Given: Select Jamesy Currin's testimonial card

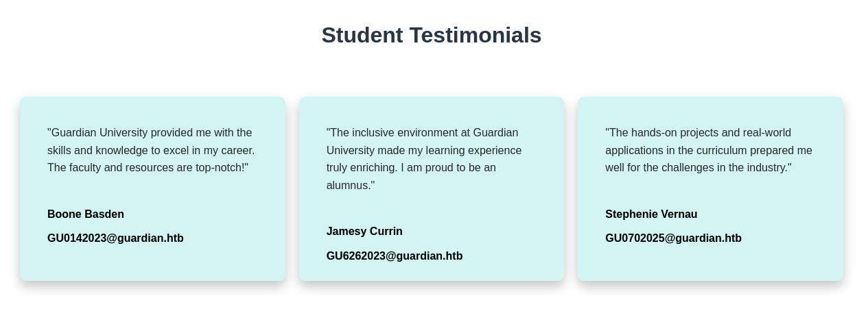Looking at the screenshot, I should (x=432, y=188).
